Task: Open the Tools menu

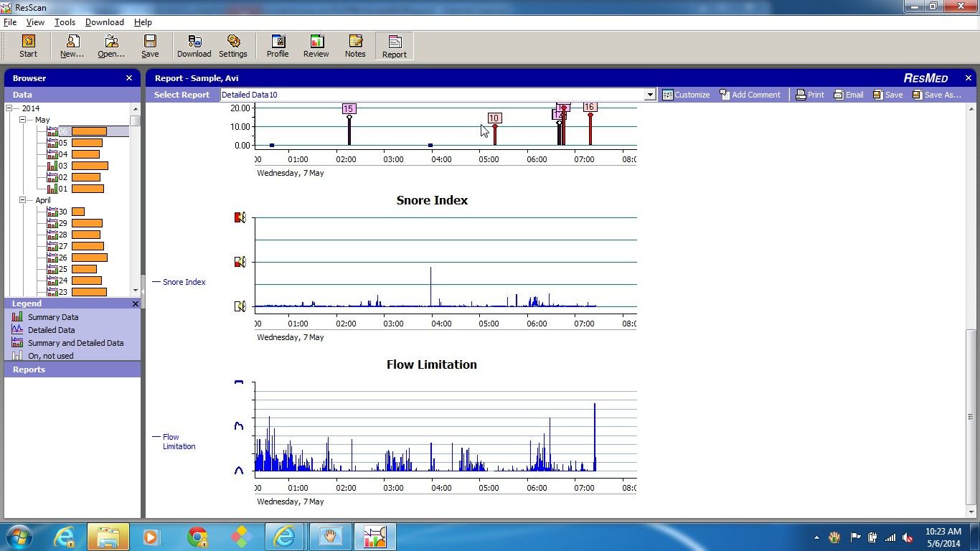Action: tap(65, 22)
